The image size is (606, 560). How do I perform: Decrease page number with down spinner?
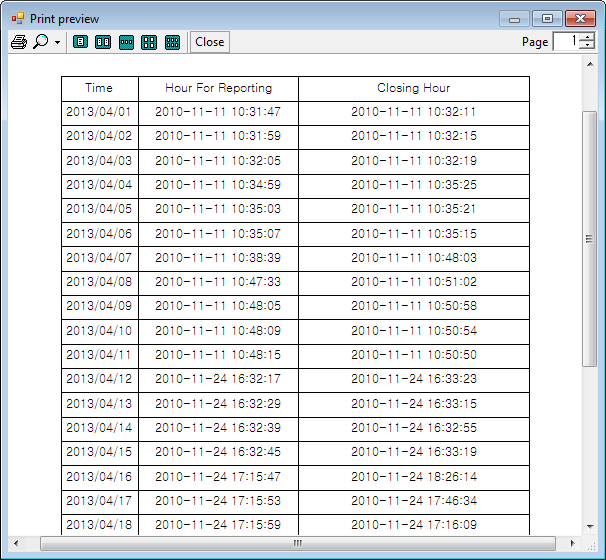[587, 46]
